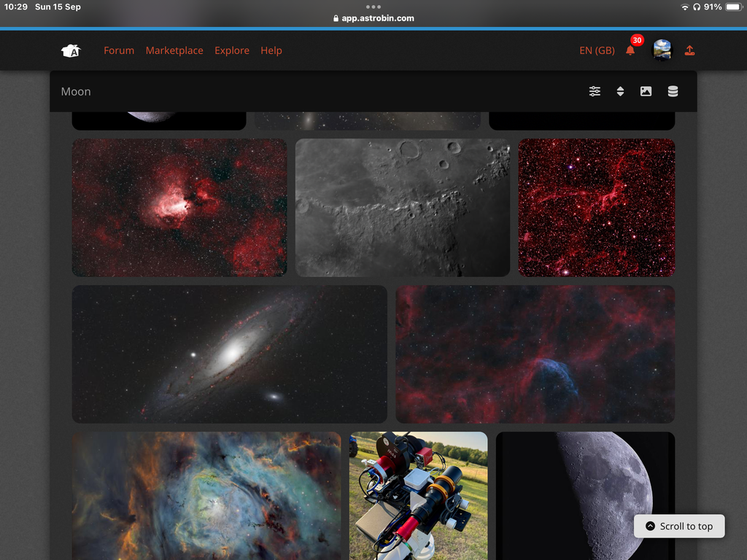Viewport: 747px width, 560px height.
Task: View notifications via the bell icon
Action: click(x=630, y=50)
